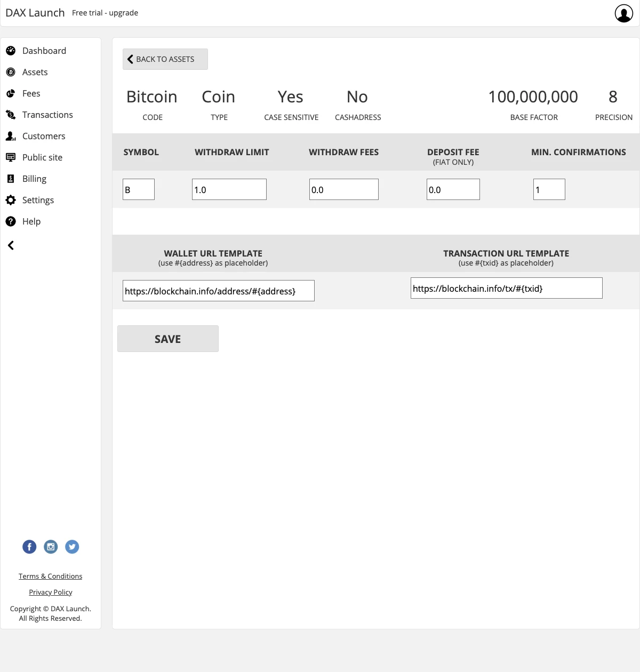Click the MIN. CONFIRMATIONS column header
The width and height of the screenshot is (640, 672).
point(579,152)
